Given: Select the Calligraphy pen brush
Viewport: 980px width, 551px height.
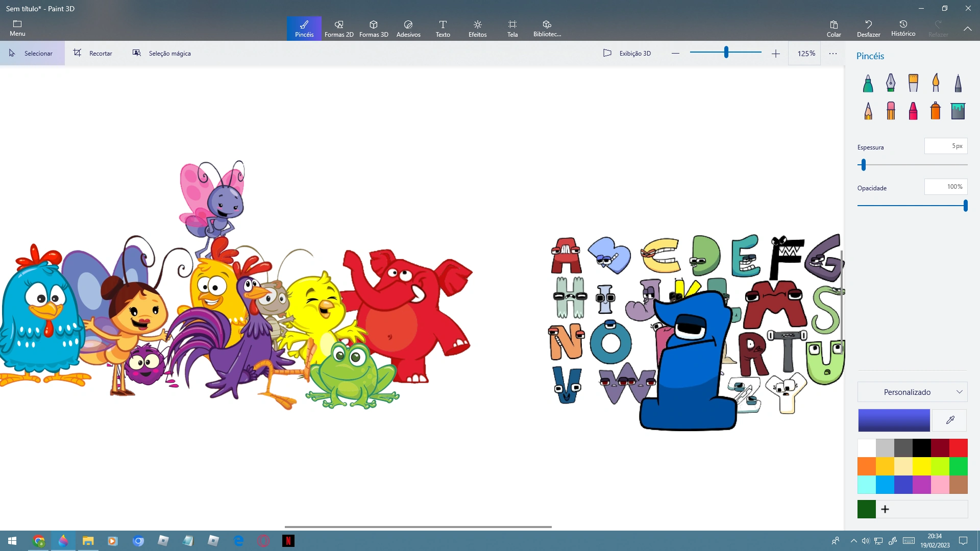Looking at the screenshot, I should (891, 83).
